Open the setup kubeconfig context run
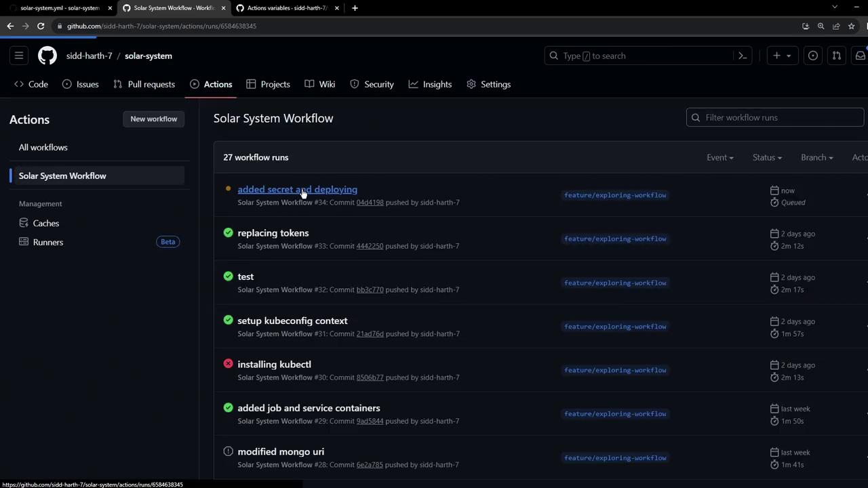868x488 pixels. 292,321
